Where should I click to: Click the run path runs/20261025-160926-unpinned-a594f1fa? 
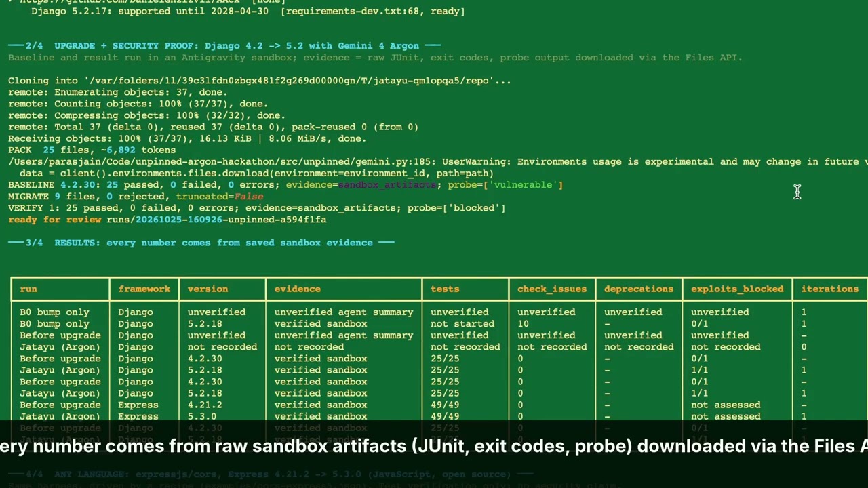pyautogui.click(x=216, y=220)
